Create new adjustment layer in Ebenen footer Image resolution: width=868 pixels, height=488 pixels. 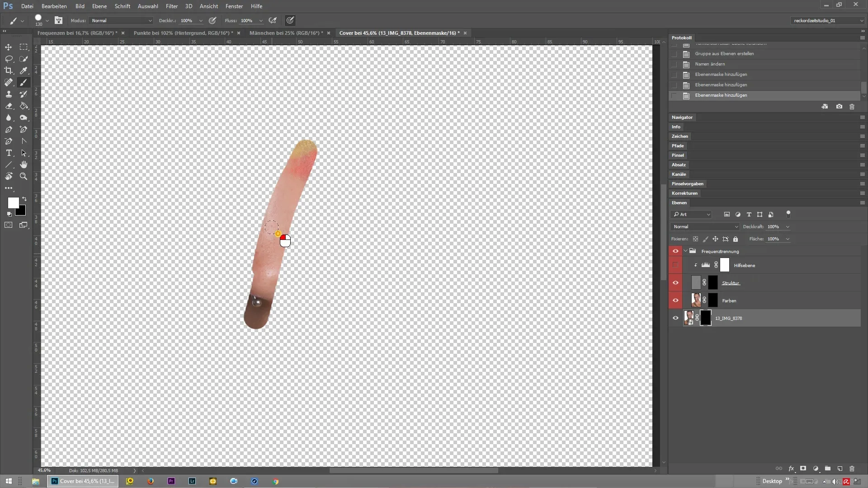pos(816,469)
